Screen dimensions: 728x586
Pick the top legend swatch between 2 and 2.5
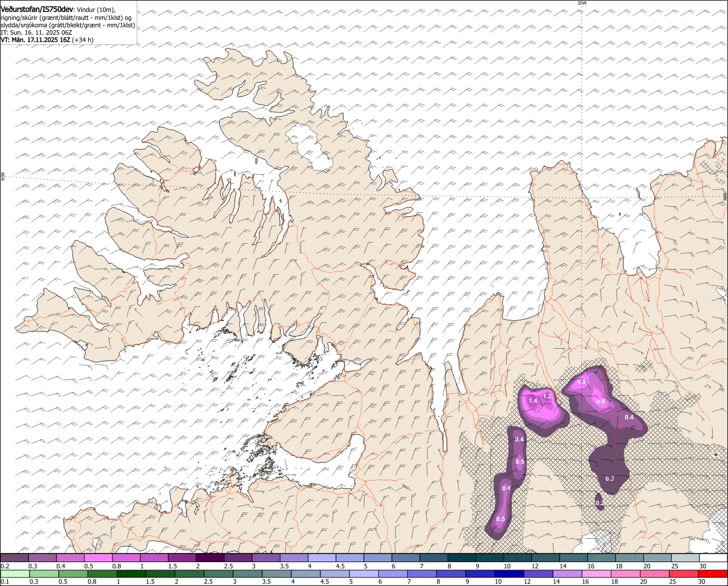[210, 558]
